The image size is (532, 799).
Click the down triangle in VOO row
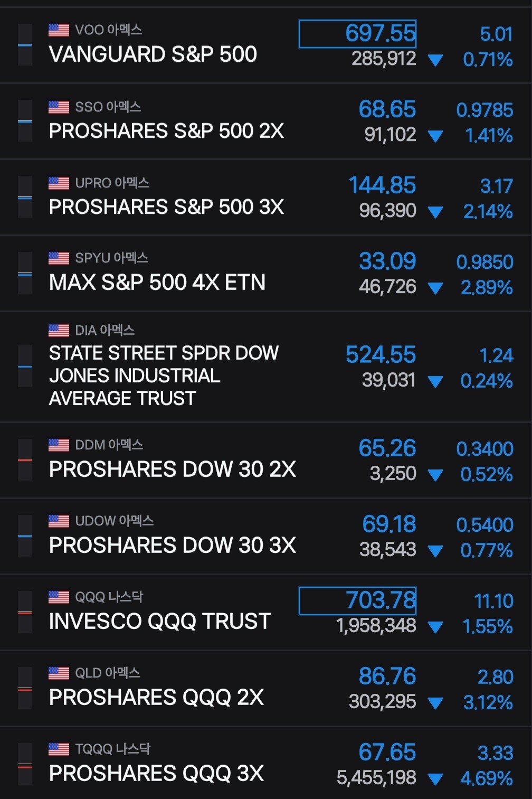[x=435, y=60]
